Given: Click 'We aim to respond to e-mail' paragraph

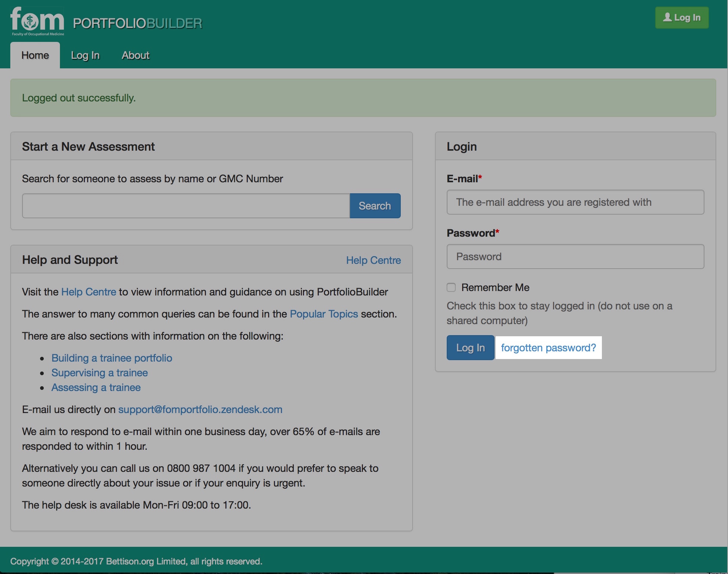Looking at the screenshot, I should click(201, 439).
